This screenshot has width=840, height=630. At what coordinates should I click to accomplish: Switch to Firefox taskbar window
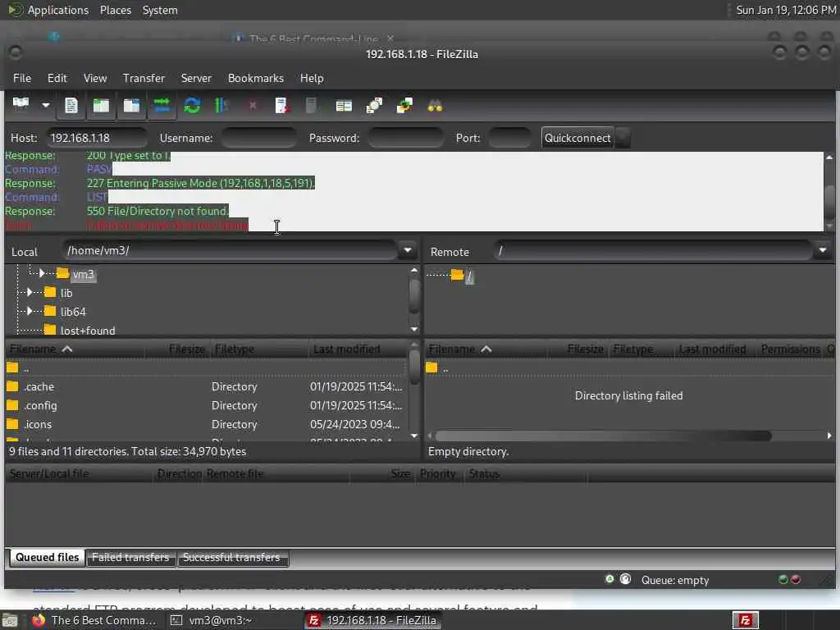pos(94,620)
